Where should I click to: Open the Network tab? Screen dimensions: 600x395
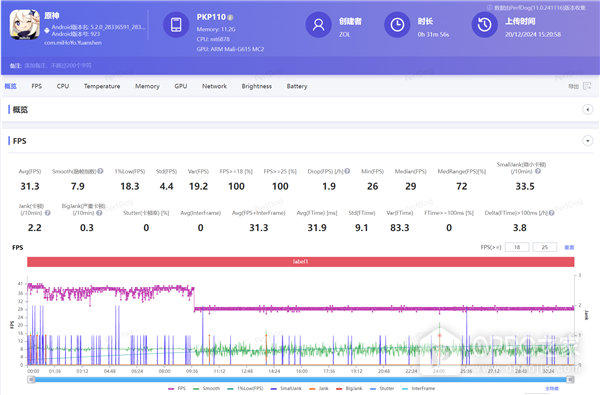(x=214, y=86)
